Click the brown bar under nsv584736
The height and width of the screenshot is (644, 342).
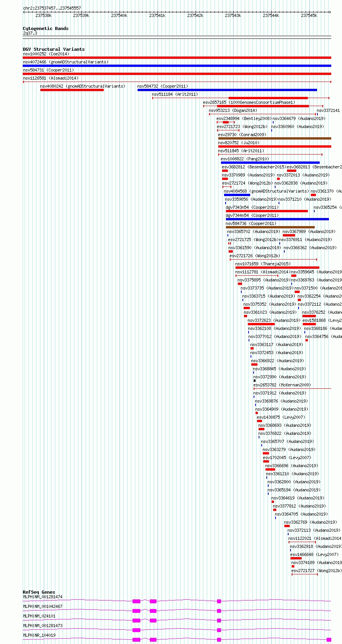[270, 227]
